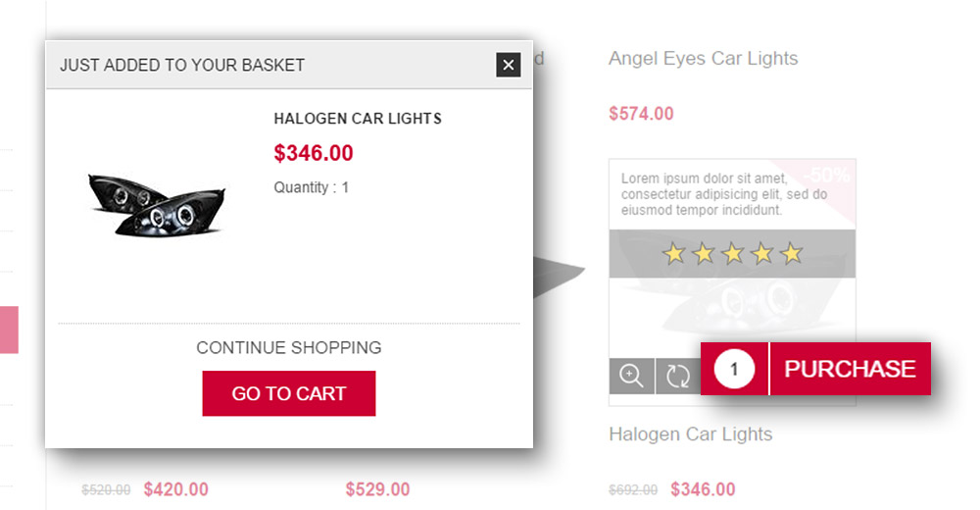Click the headlights thumbnail in the popup
980x510 pixels.
[x=157, y=204]
